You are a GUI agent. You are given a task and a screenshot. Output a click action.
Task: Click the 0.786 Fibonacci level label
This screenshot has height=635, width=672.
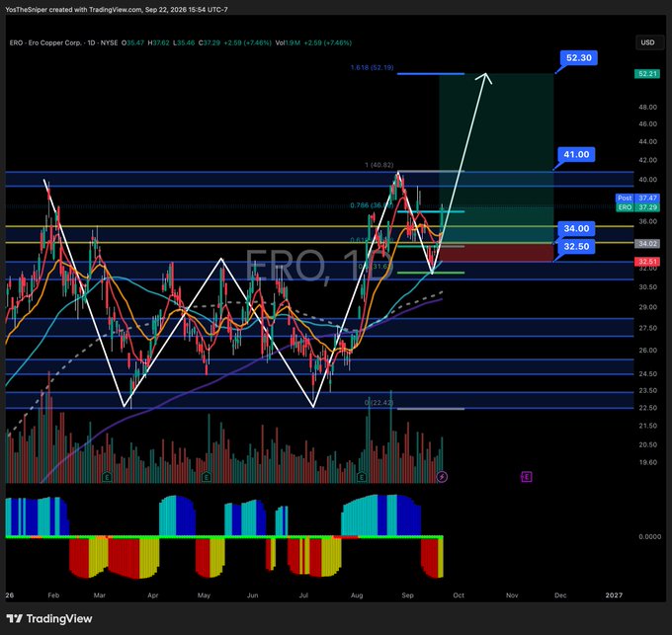[372, 205]
